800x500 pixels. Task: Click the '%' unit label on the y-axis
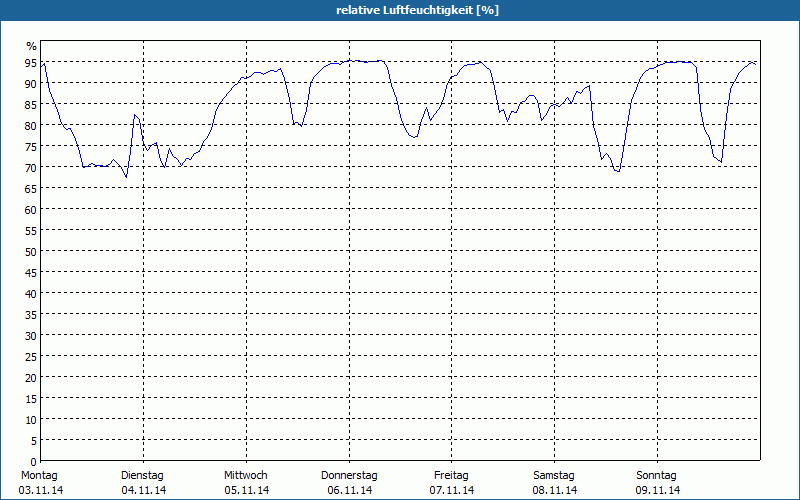pyautogui.click(x=32, y=46)
